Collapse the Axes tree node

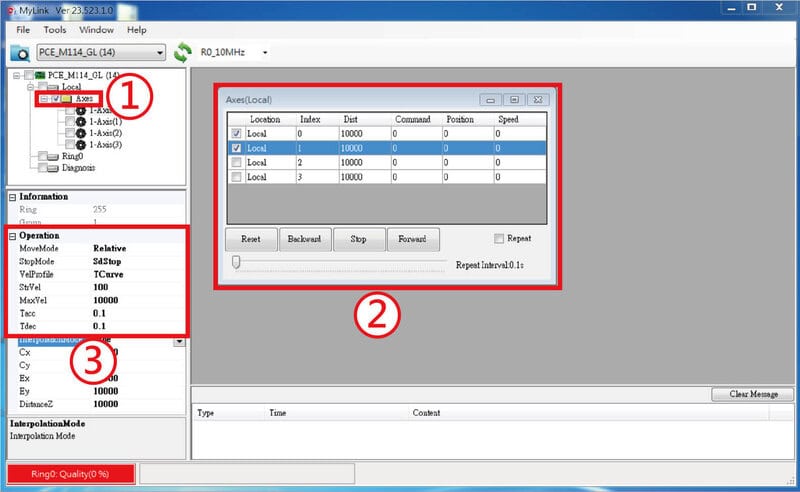(44, 99)
